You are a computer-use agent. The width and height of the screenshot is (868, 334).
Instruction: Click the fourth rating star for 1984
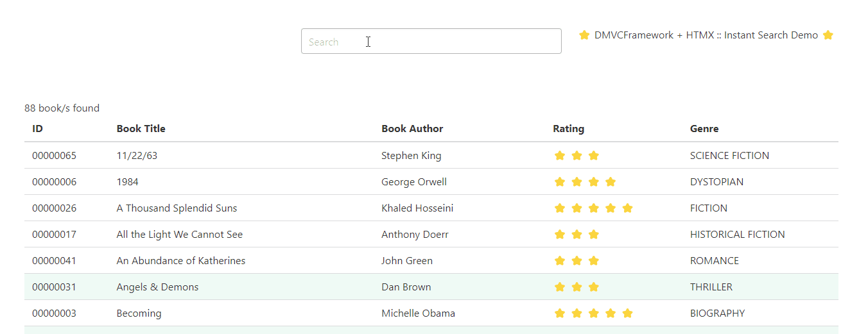(611, 182)
